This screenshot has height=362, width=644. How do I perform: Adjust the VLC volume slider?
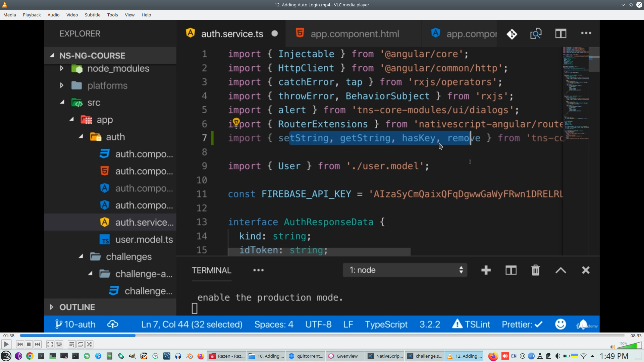point(630,346)
